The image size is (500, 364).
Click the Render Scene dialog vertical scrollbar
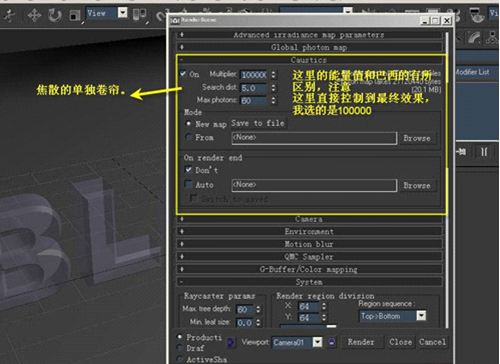pos(447,180)
